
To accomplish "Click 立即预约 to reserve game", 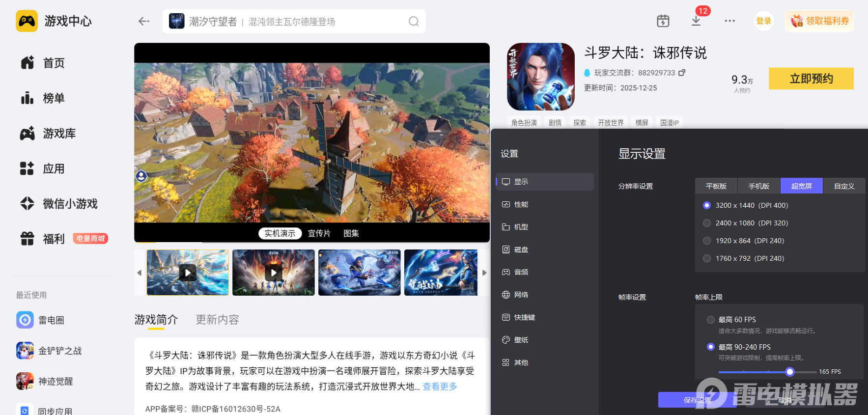I will (812, 79).
